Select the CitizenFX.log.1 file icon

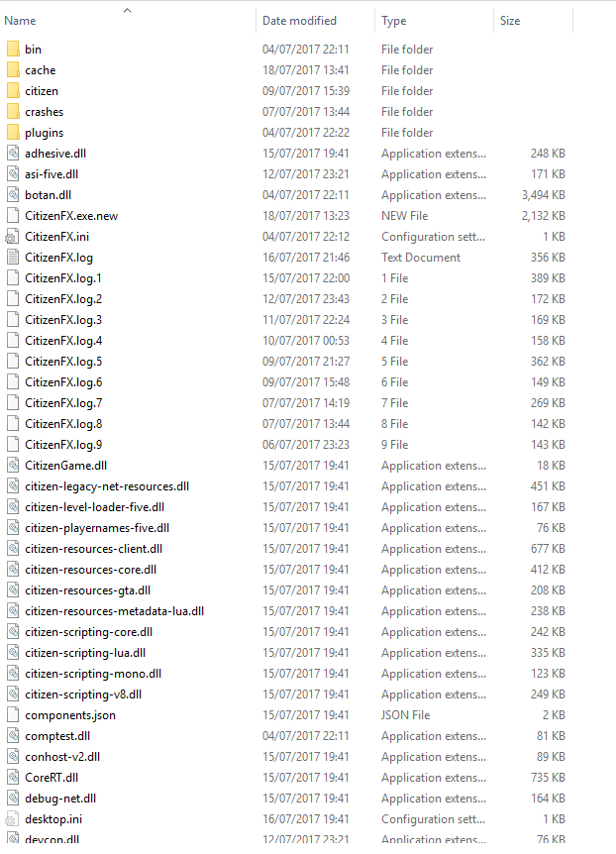click(x=13, y=277)
